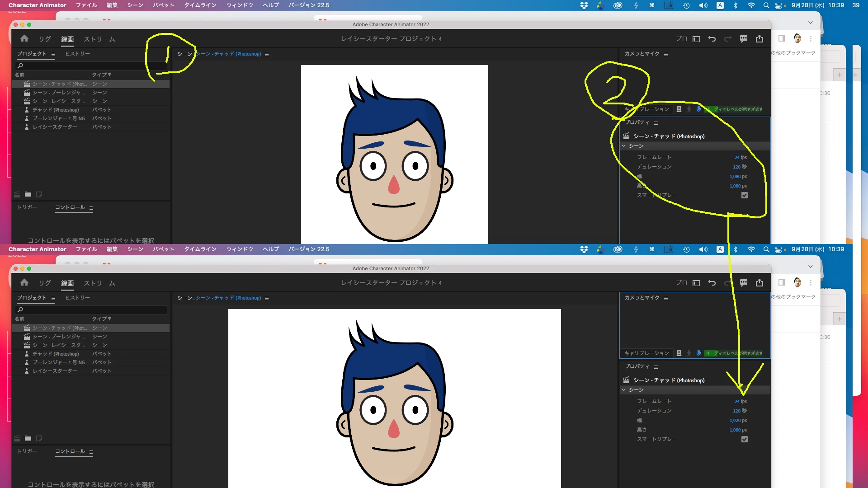Click the upper Project panel search field
This screenshot has width=868, height=488.
coord(90,66)
